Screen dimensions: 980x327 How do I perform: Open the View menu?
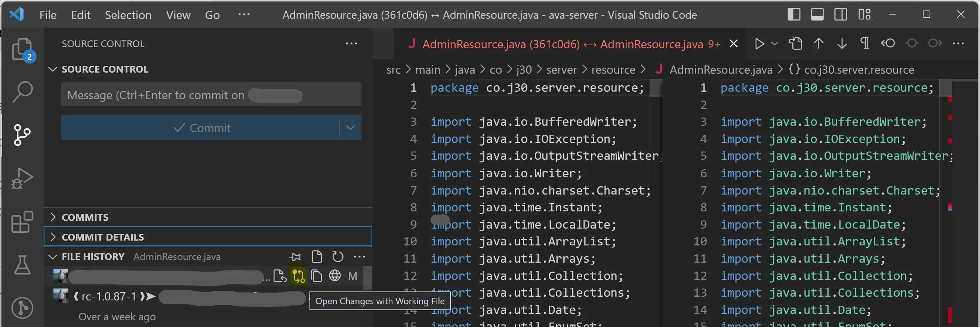click(178, 15)
